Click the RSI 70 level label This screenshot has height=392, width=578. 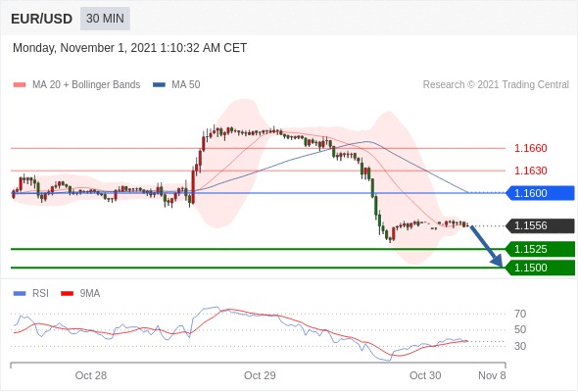click(x=520, y=314)
